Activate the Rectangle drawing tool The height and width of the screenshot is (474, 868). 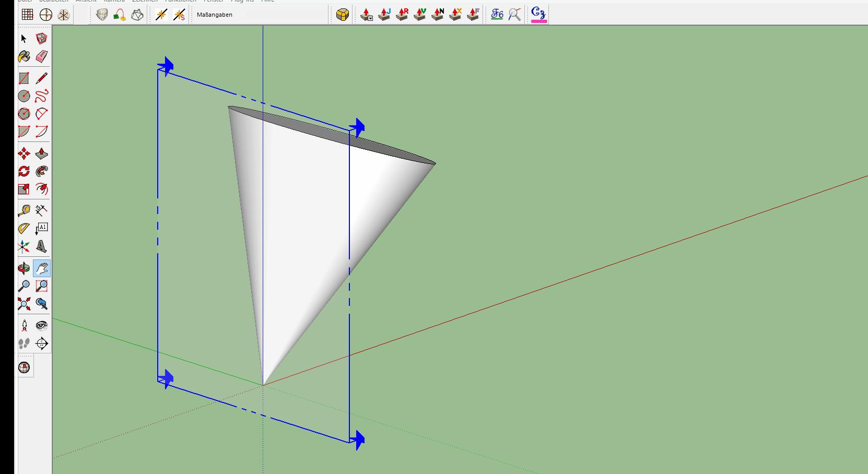pos(24,78)
